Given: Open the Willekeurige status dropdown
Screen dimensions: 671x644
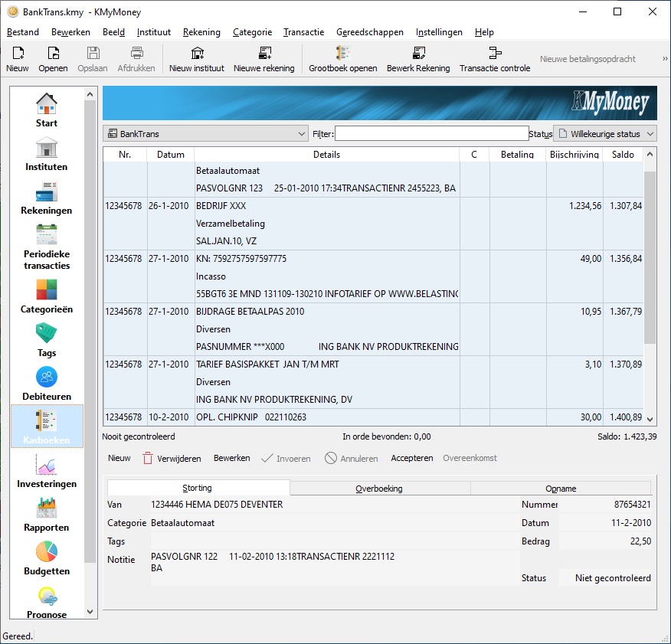Looking at the screenshot, I should [605, 134].
